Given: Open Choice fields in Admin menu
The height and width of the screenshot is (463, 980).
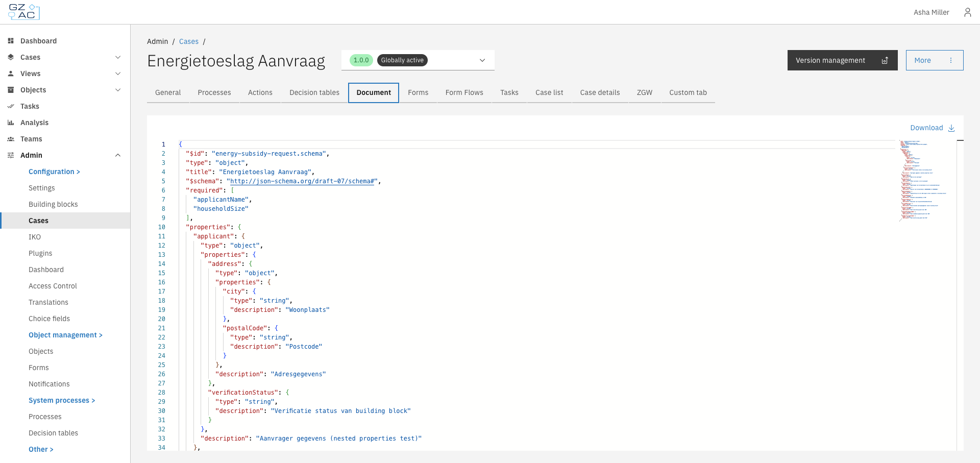Looking at the screenshot, I should click(49, 319).
